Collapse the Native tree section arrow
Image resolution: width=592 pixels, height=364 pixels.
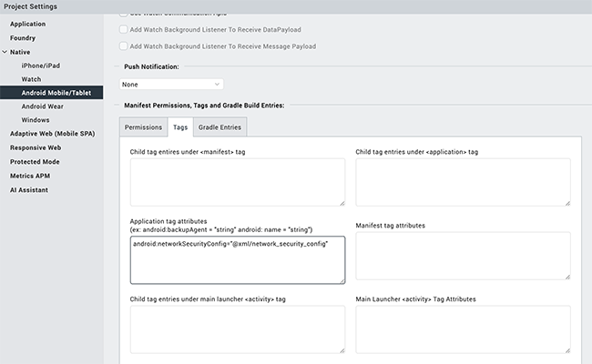point(5,52)
